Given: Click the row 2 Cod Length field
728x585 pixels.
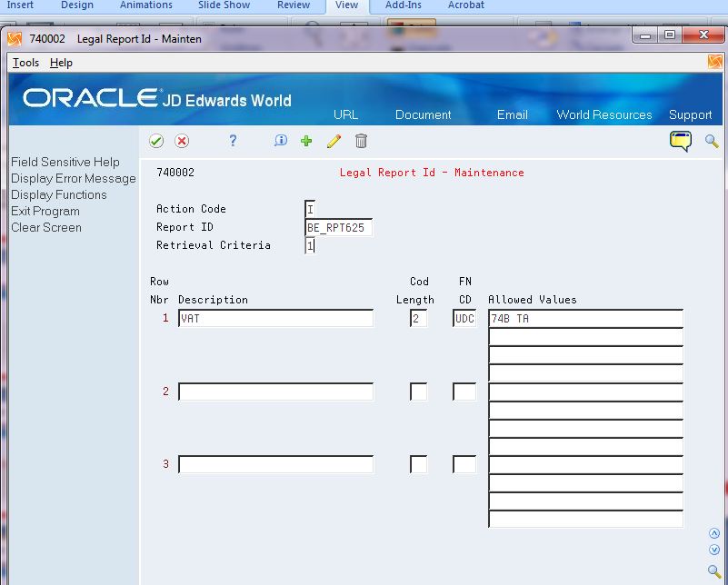Looking at the screenshot, I should coord(418,392).
